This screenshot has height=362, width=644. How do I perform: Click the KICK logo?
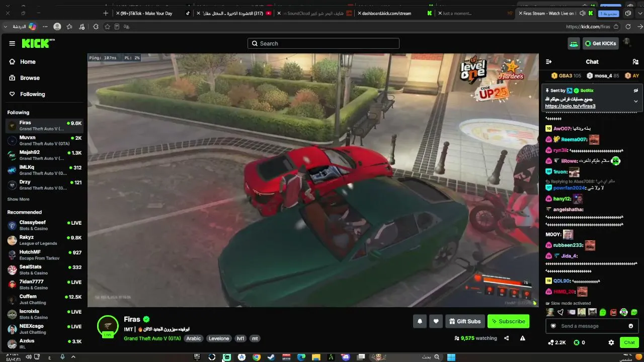click(38, 44)
